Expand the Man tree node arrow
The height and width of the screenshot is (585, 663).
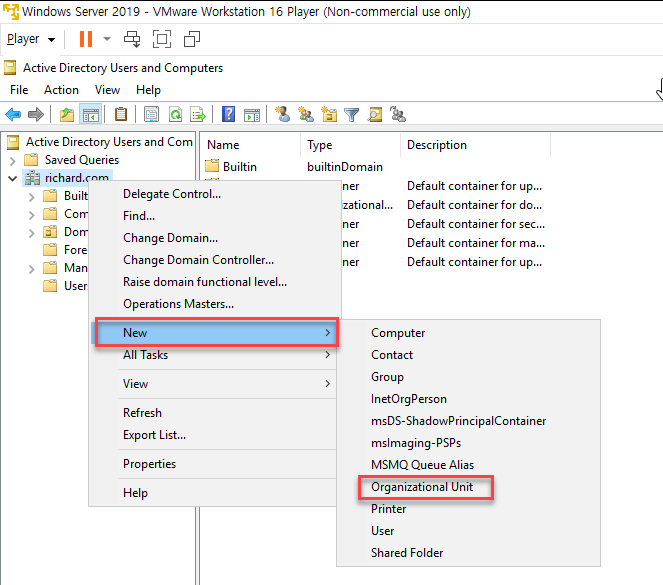tap(32, 269)
